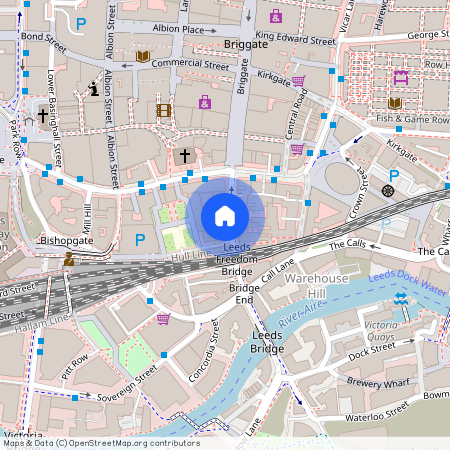This screenshot has height=450, width=450.
Task: Select the Hallam Line railway label
Action: [42, 324]
